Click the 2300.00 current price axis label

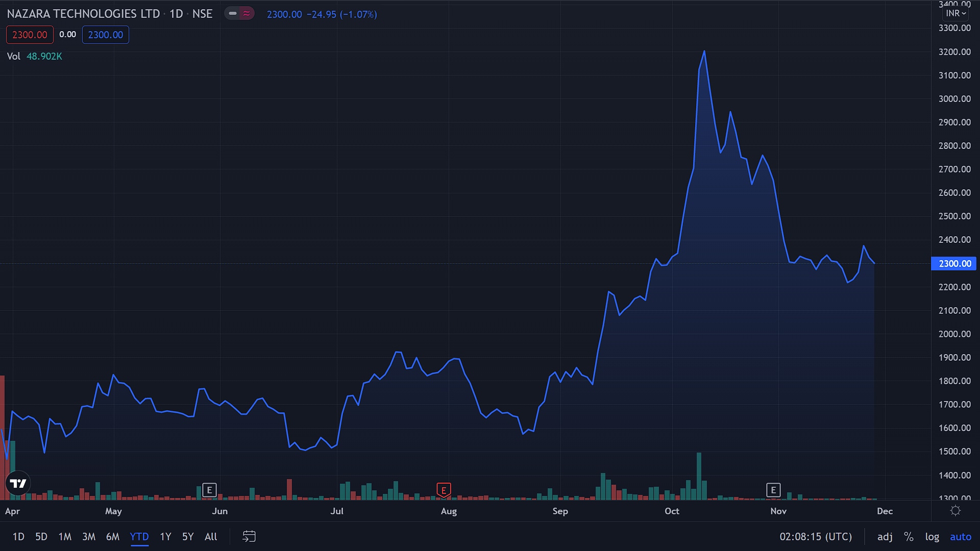(x=954, y=264)
